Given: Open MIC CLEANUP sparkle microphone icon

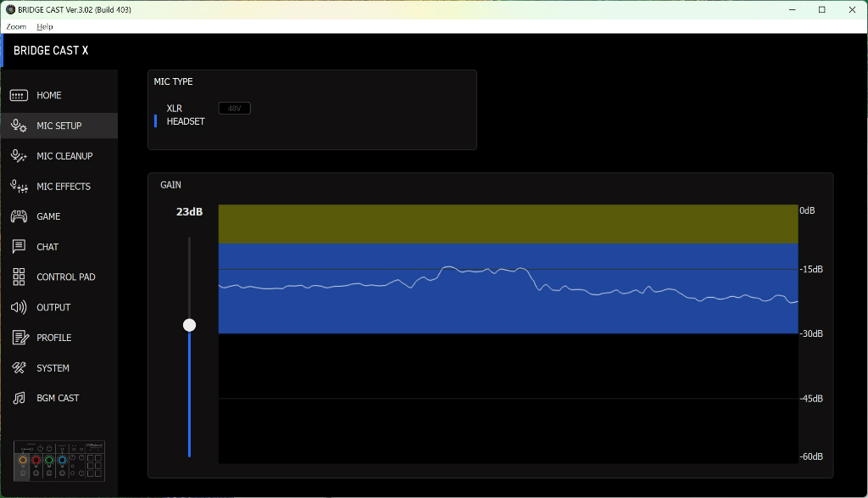Looking at the screenshot, I should click(19, 156).
